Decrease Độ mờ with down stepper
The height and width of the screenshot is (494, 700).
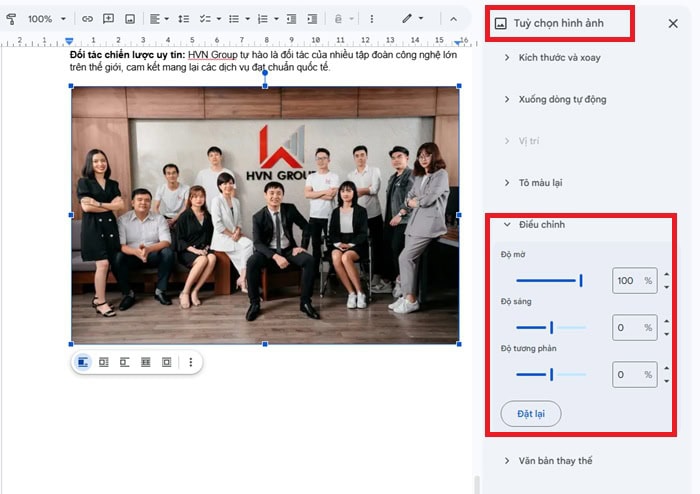coord(667,287)
